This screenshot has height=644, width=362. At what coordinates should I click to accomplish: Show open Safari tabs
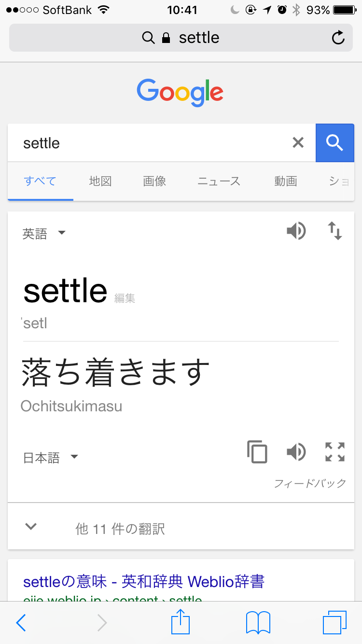334,622
